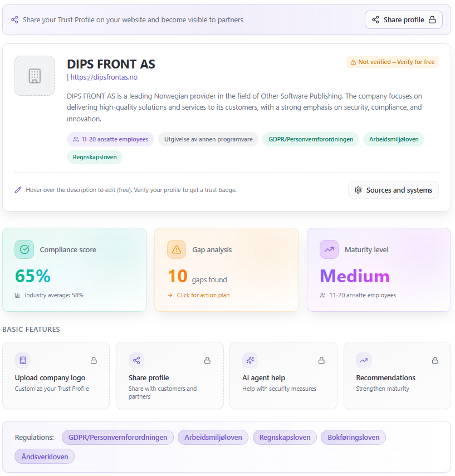Click the Upload company logo building icon
The width and height of the screenshot is (455, 476).
(x=23, y=360)
